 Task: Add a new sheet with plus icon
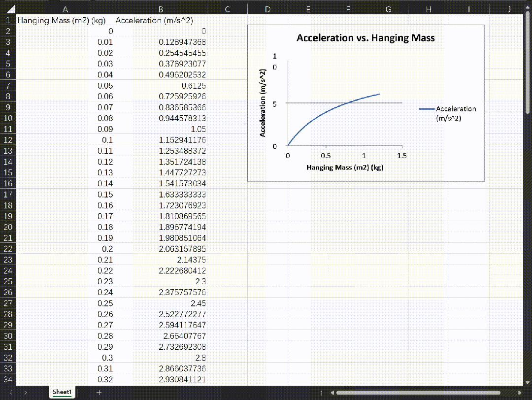[99, 392]
